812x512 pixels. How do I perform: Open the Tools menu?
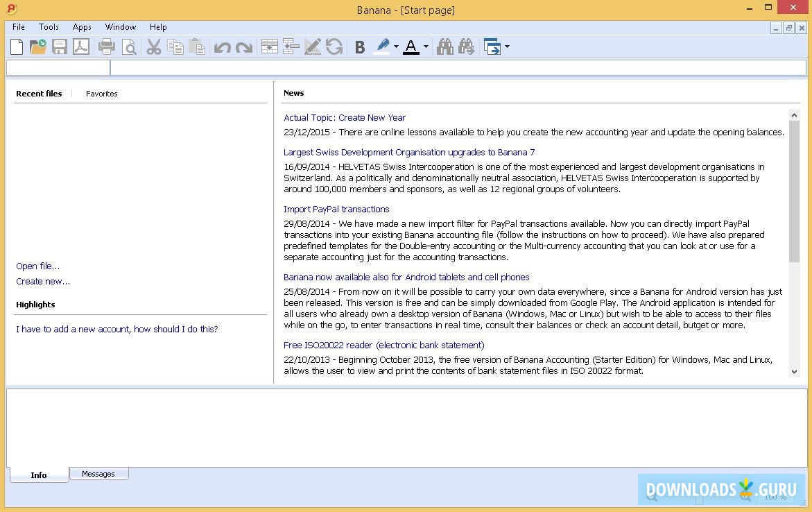click(x=49, y=27)
